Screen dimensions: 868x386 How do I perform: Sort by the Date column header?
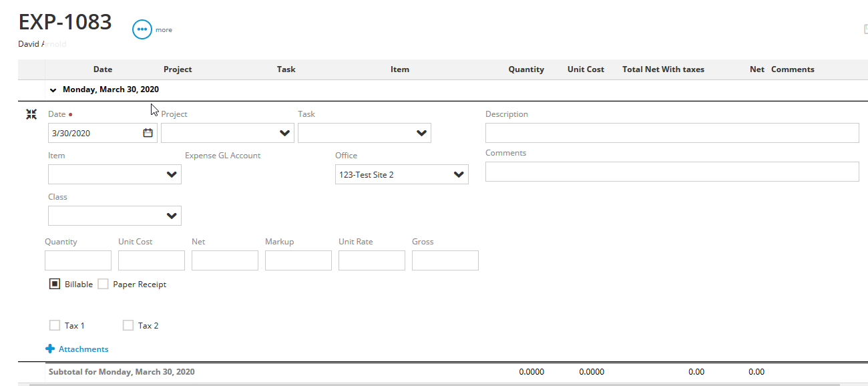click(103, 69)
